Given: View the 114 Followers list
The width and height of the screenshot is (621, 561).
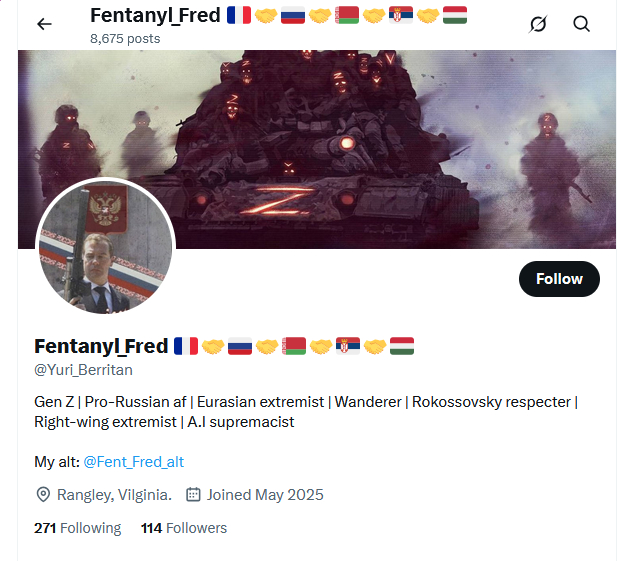Looking at the screenshot, I should point(184,528).
